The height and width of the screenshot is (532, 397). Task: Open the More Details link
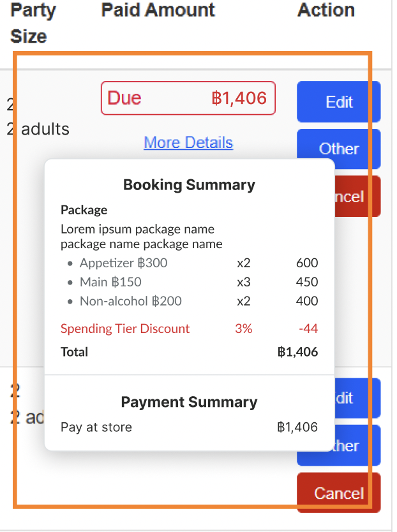(x=188, y=142)
